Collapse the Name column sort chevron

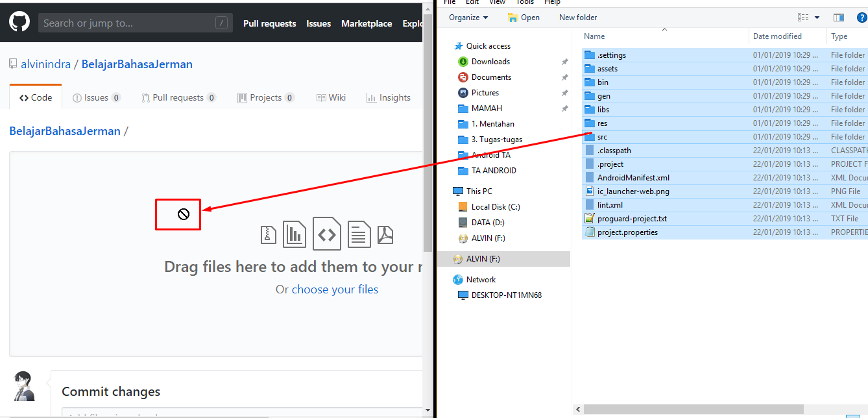pos(664,29)
